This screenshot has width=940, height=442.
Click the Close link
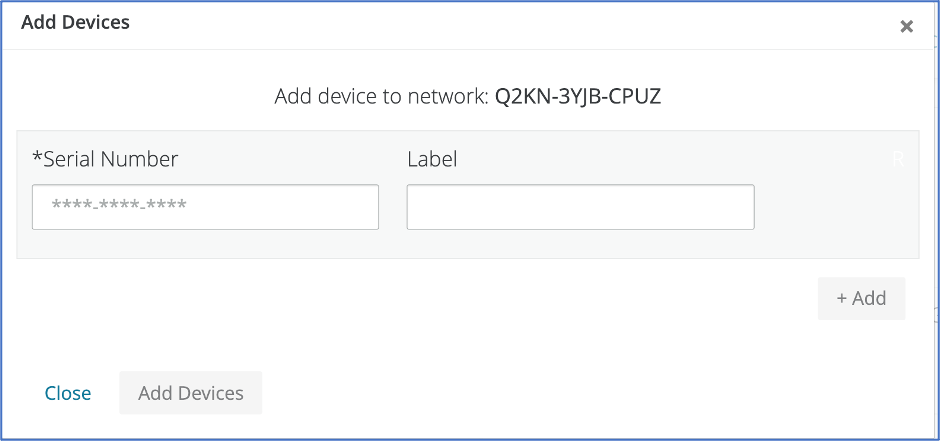tap(68, 393)
